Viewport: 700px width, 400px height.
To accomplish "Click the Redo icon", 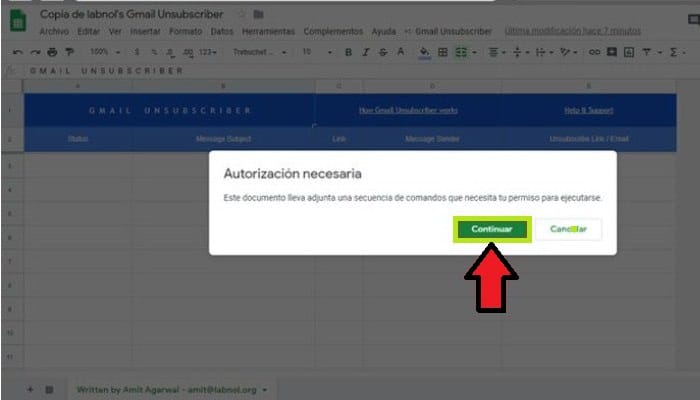I will tap(35, 53).
